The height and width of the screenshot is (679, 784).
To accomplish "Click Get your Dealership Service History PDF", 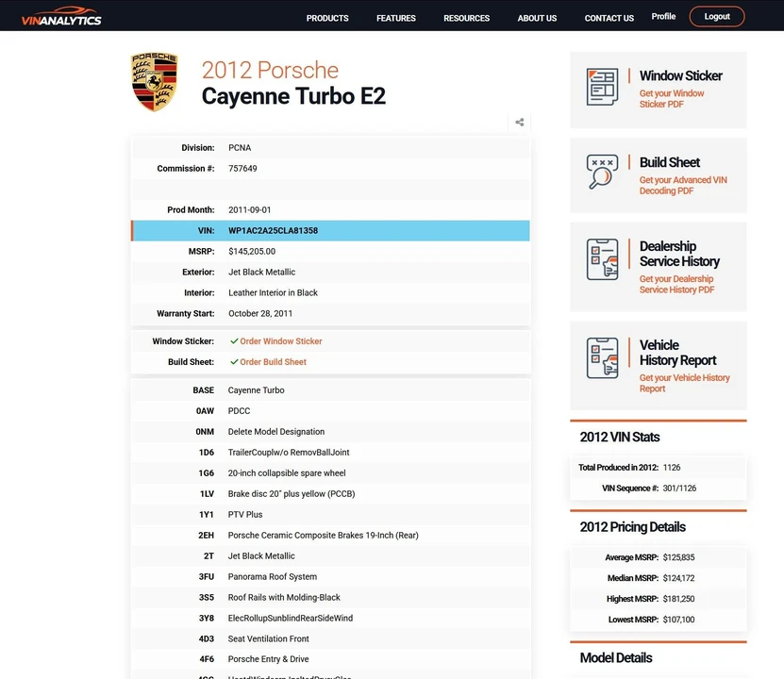I will 677,284.
